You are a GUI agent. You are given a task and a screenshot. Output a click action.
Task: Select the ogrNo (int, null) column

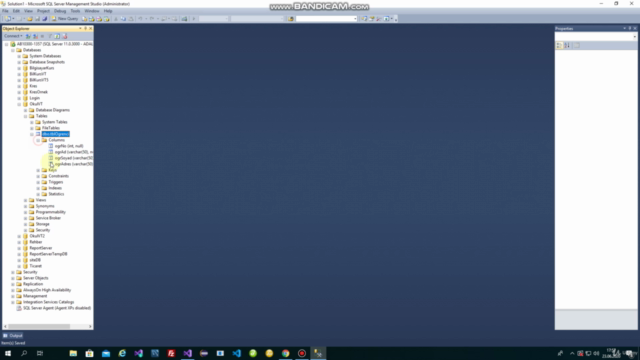pyautogui.click(x=69, y=146)
